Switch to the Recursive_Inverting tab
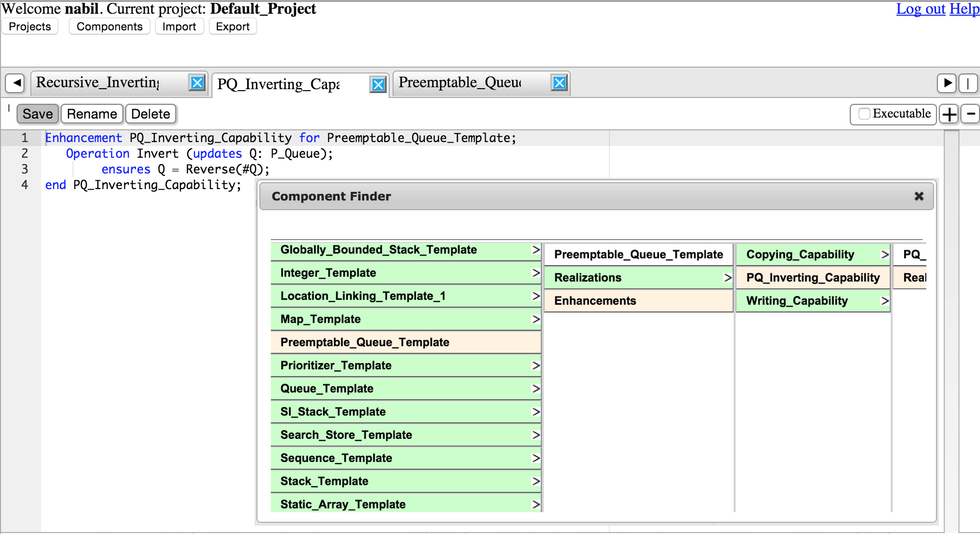The image size is (980, 534). pyautogui.click(x=98, y=83)
